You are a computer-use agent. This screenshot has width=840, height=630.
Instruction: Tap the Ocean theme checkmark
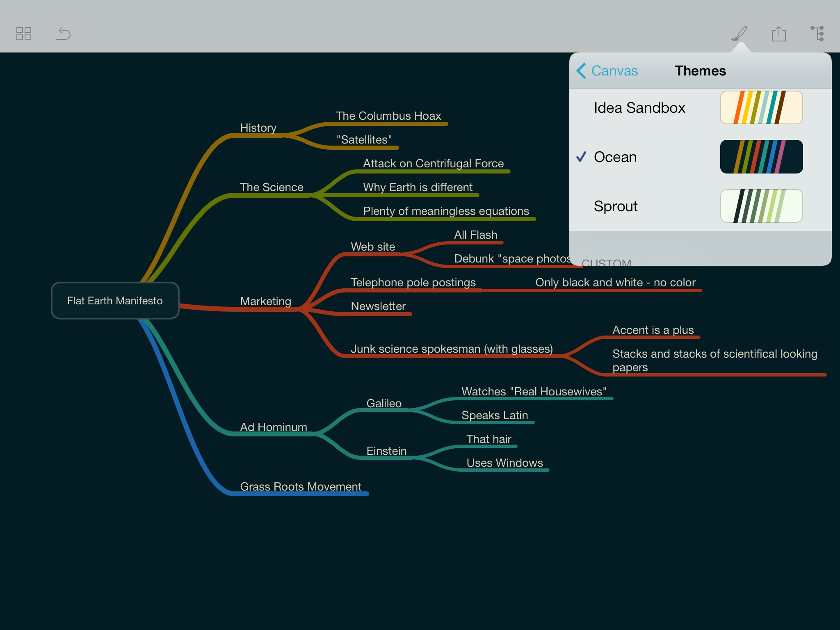click(x=581, y=157)
